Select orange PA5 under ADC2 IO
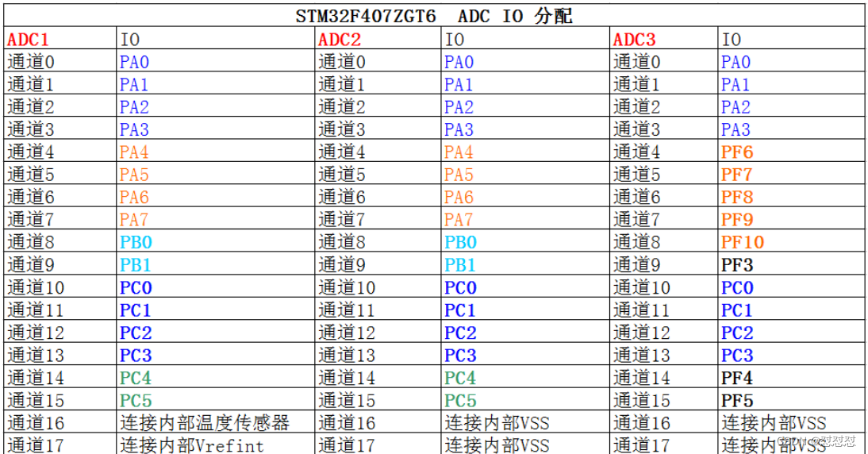868x454 pixels. click(459, 175)
